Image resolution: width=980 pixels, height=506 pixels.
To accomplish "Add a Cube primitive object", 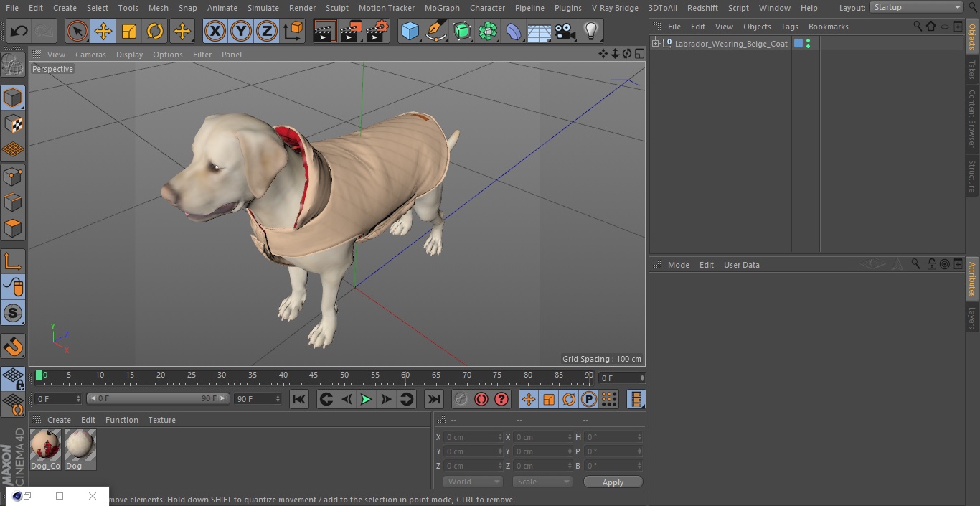I will (410, 31).
